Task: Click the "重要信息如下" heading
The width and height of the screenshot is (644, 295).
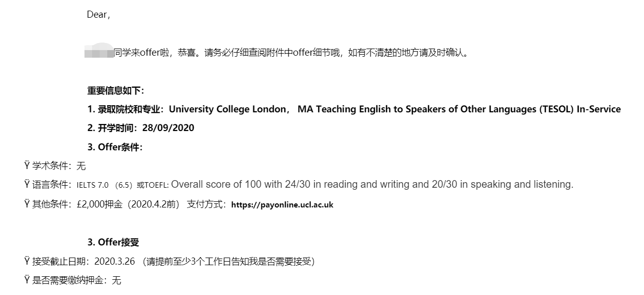Action: [115, 91]
